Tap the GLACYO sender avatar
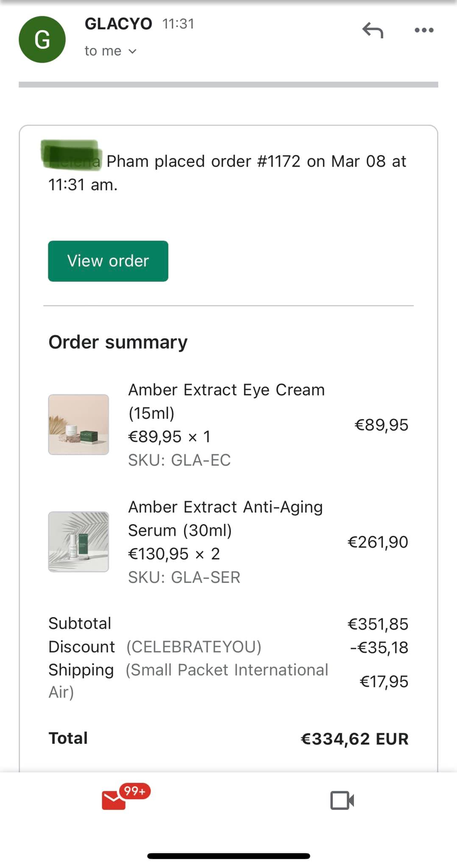Screen dimensions: 457x868 (x=42, y=39)
